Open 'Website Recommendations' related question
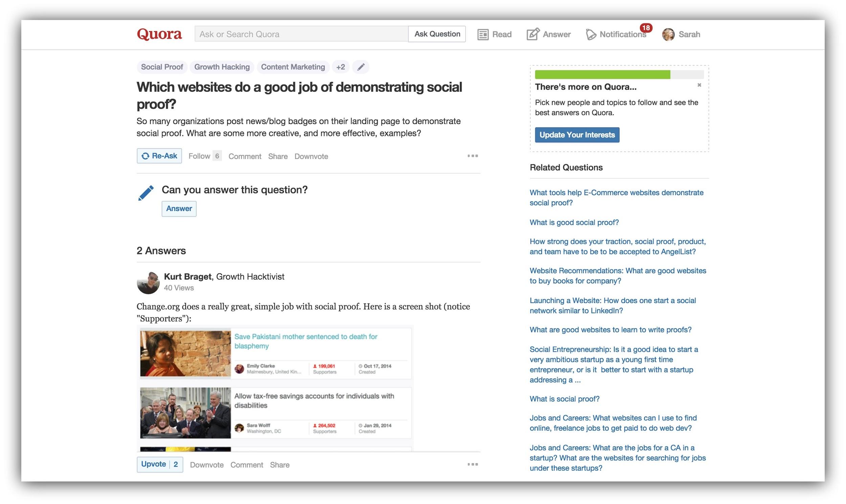This screenshot has height=504, width=846. [x=618, y=276]
